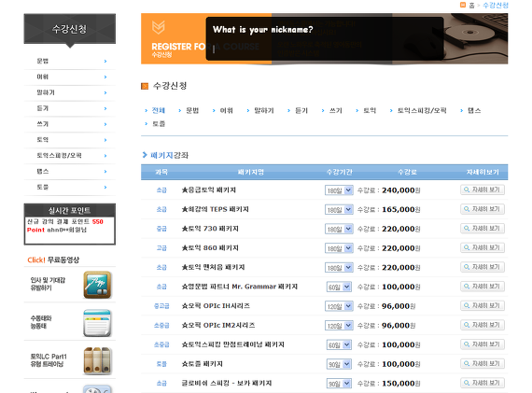Image resolution: width=532 pixels, height=393 pixels.
Task: Choose the 텝스 category filter above the table
Action: 474,110
